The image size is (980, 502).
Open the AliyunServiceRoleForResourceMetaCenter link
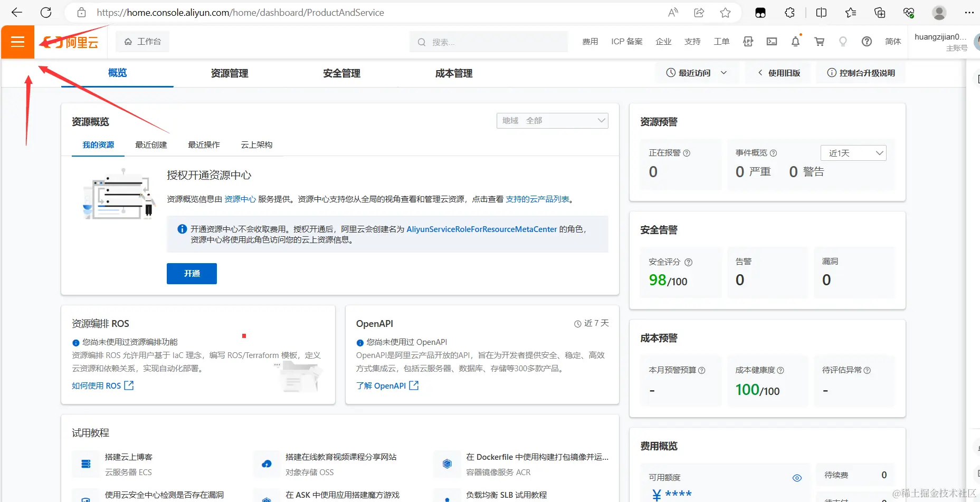(482, 229)
